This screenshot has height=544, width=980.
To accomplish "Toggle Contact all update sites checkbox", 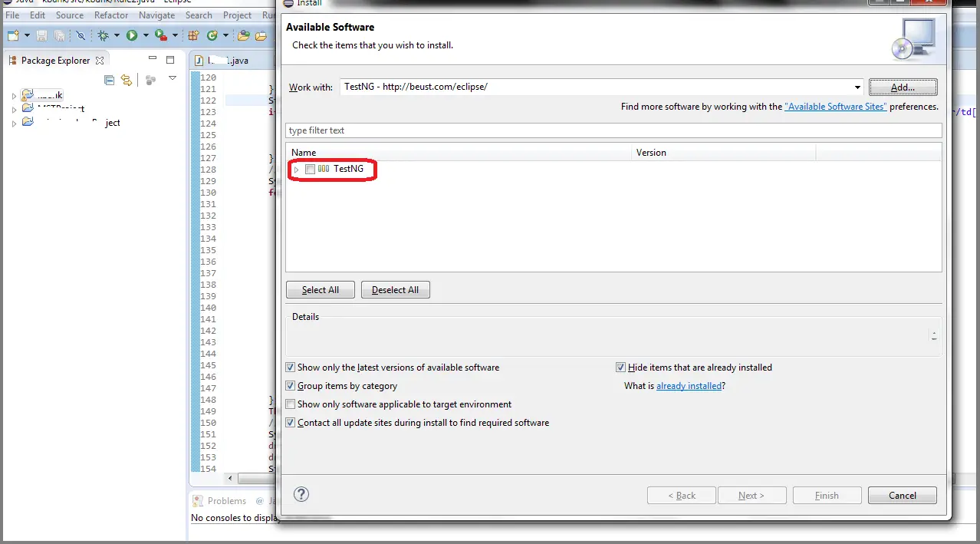I will (x=290, y=423).
